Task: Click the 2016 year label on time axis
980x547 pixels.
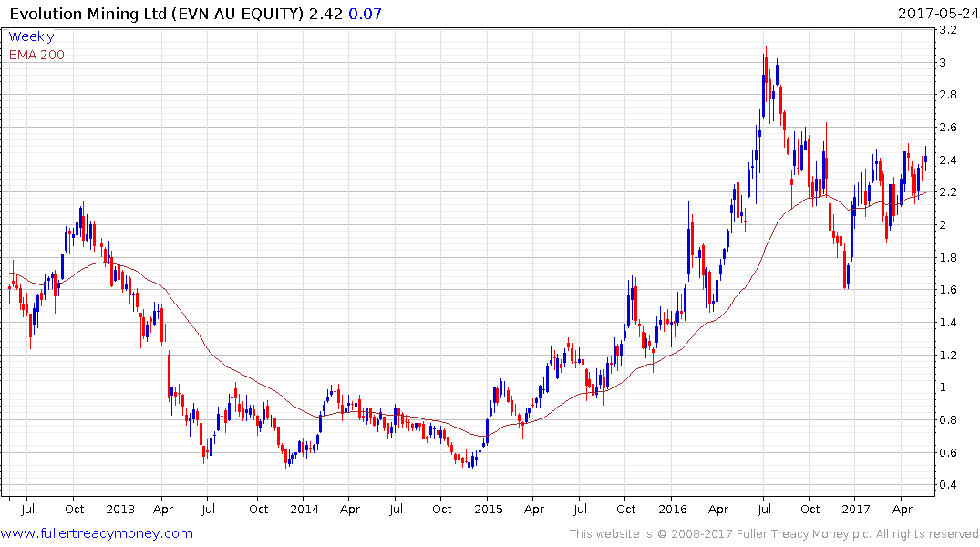Action: pyautogui.click(x=673, y=510)
